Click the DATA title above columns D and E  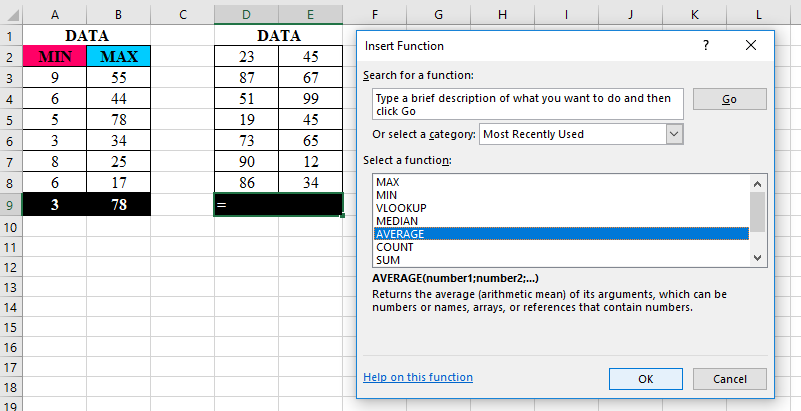tap(278, 36)
